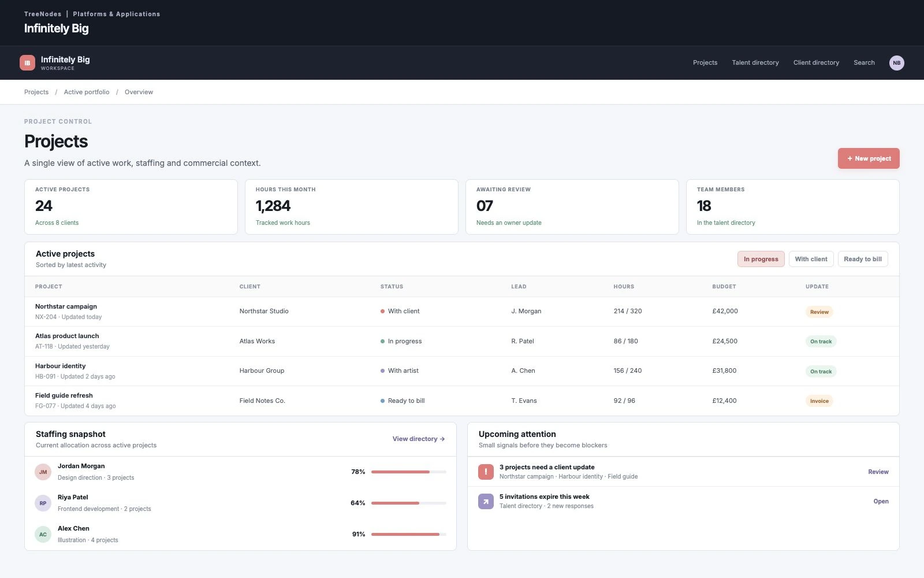Select Jordan Morgan's JM avatar
Screen dimensions: 924x578
43,472
